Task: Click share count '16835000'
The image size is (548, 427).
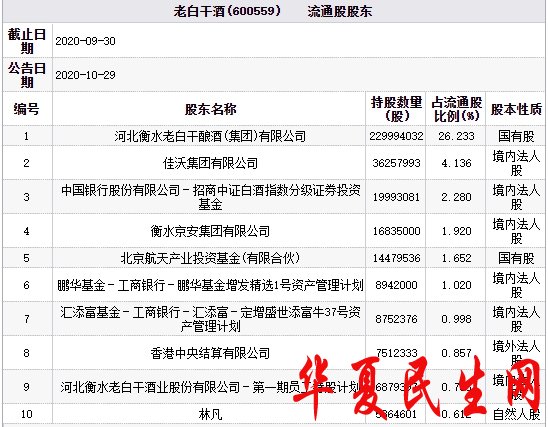Action: tap(396, 231)
